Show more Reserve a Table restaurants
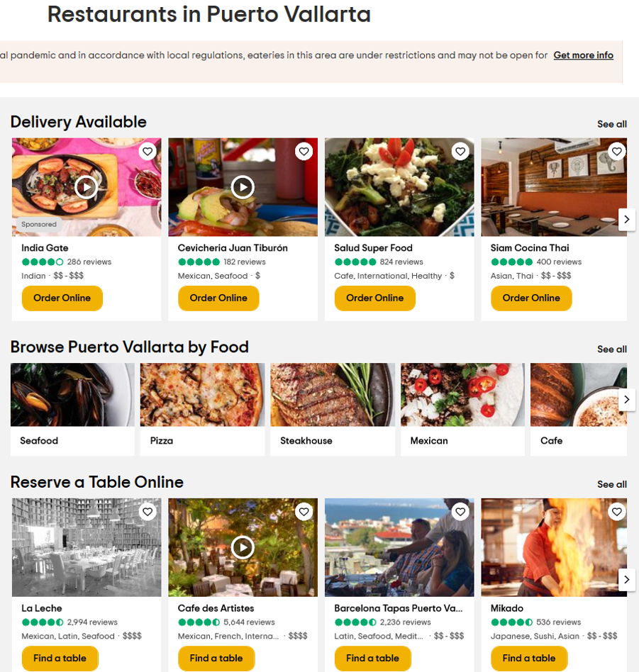This screenshot has height=672, width=639. [x=626, y=579]
